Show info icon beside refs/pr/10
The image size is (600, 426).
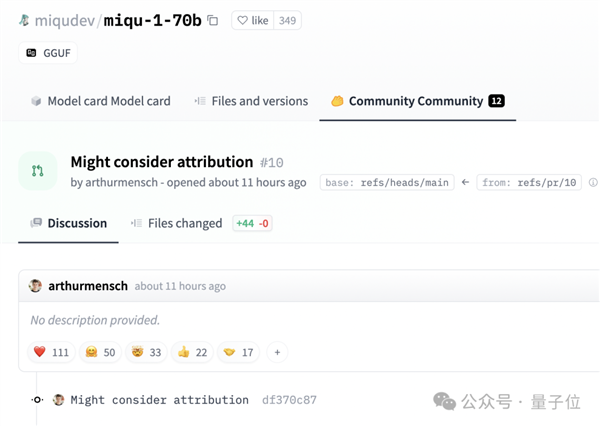pos(593,183)
